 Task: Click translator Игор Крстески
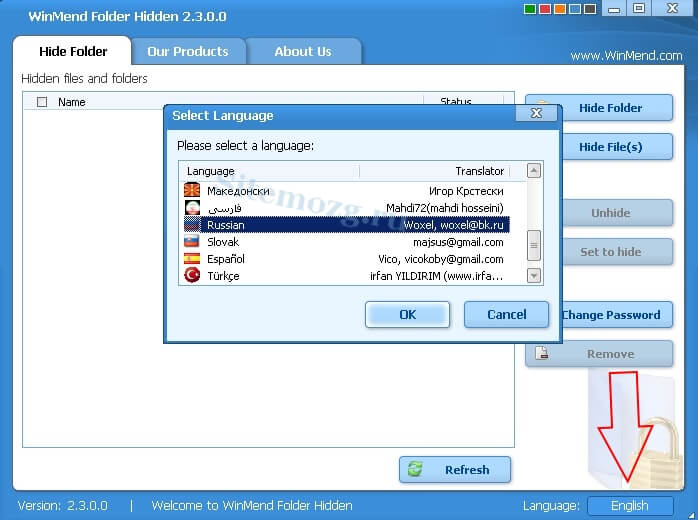pyautogui.click(x=466, y=191)
